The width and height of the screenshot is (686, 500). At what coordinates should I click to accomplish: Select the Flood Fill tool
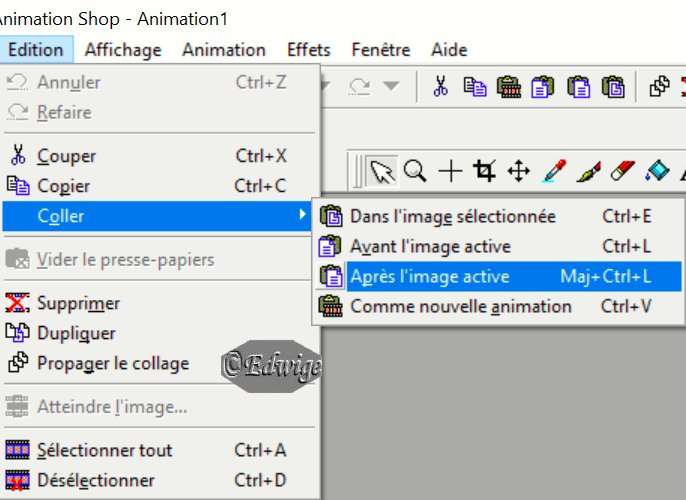pyautogui.click(x=657, y=171)
